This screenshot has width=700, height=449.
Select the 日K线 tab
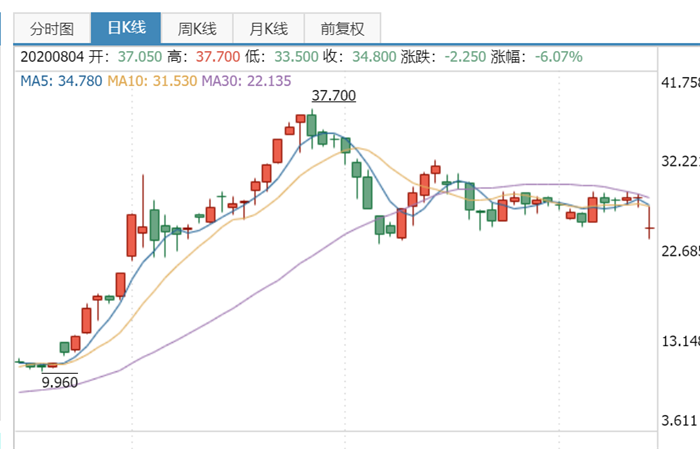click(x=126, y=28)
